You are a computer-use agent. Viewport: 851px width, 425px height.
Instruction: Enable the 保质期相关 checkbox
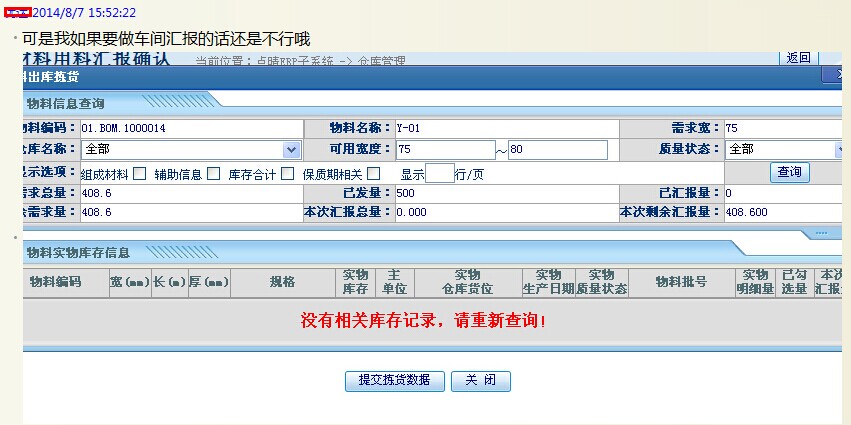[x=373, y=174]
